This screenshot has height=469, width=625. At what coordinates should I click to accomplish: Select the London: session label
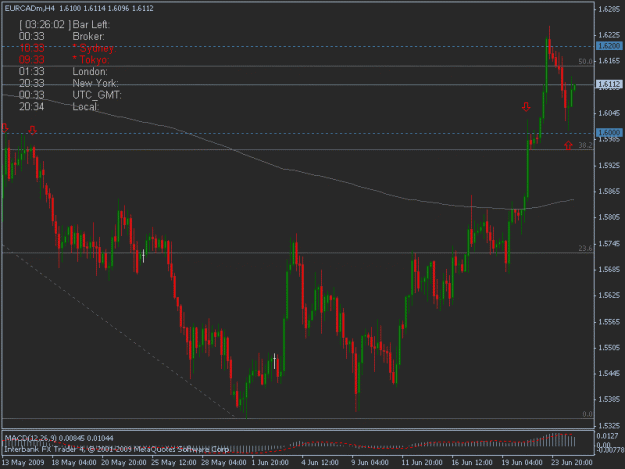pos(90,72)
